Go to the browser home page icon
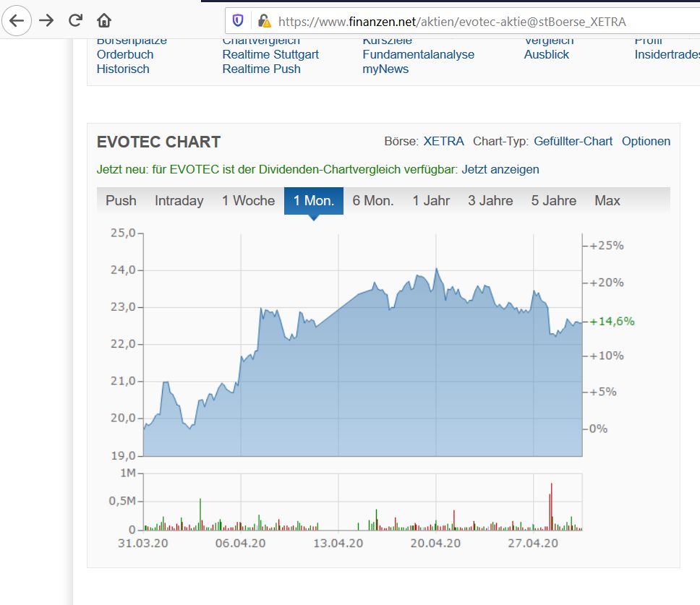Viewport: 700px width, 605px height. click(104, 20)
